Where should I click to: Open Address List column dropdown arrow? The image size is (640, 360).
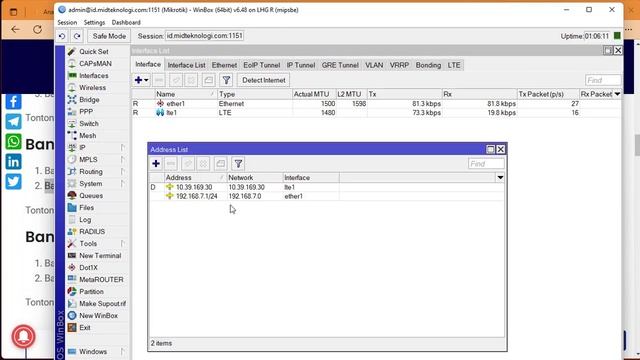500,178
